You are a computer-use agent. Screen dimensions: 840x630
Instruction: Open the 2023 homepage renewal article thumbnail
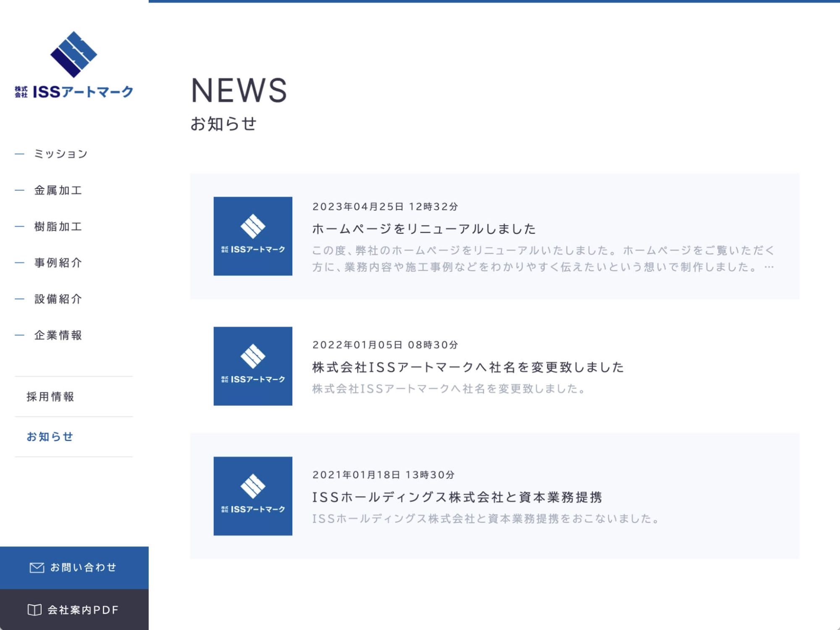(253, 236)
